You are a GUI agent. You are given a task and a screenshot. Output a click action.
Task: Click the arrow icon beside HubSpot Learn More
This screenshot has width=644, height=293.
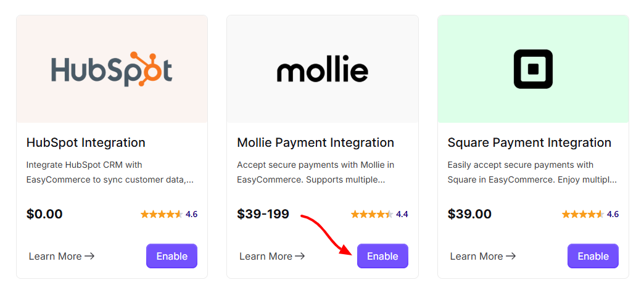89,257
